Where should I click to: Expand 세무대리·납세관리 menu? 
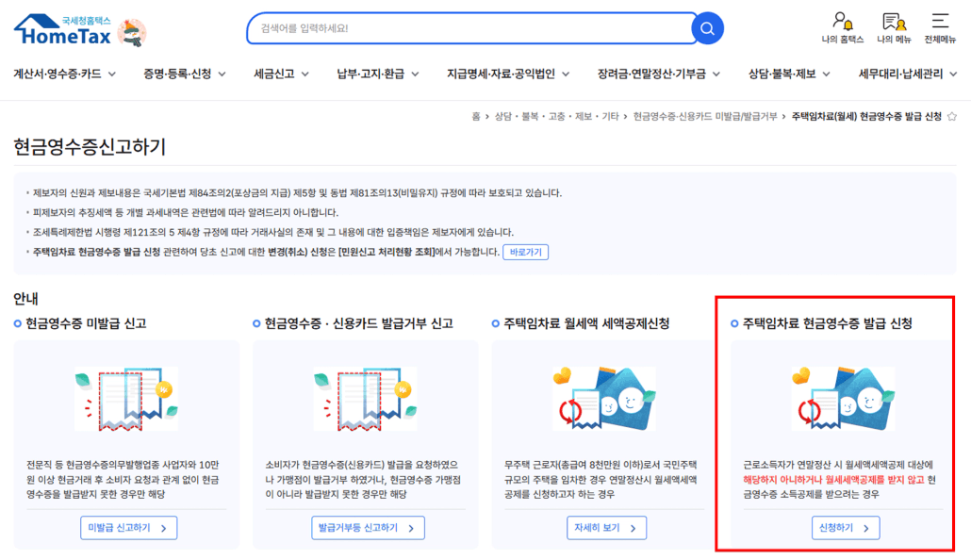[907, 74]
